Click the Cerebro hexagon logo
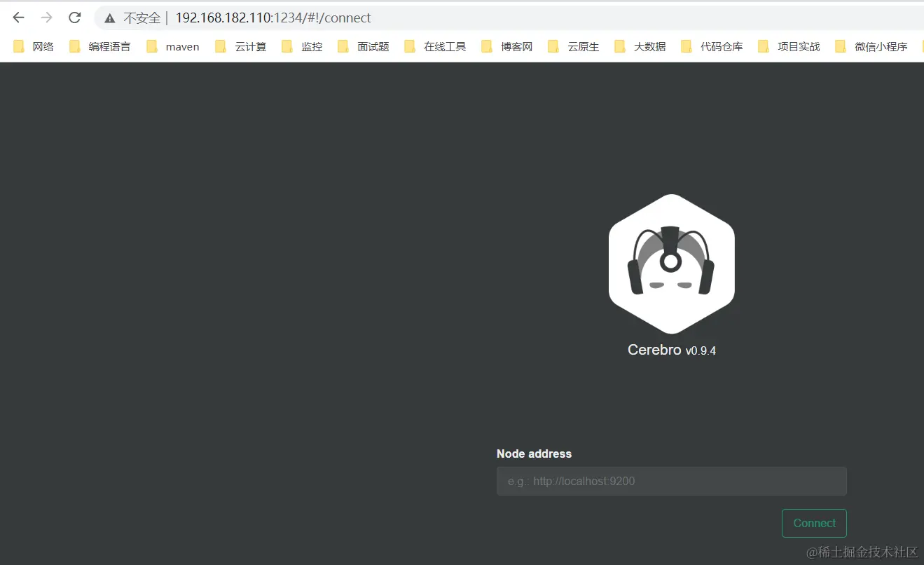This screenshot has width=924, height=565. pos(672,264)
